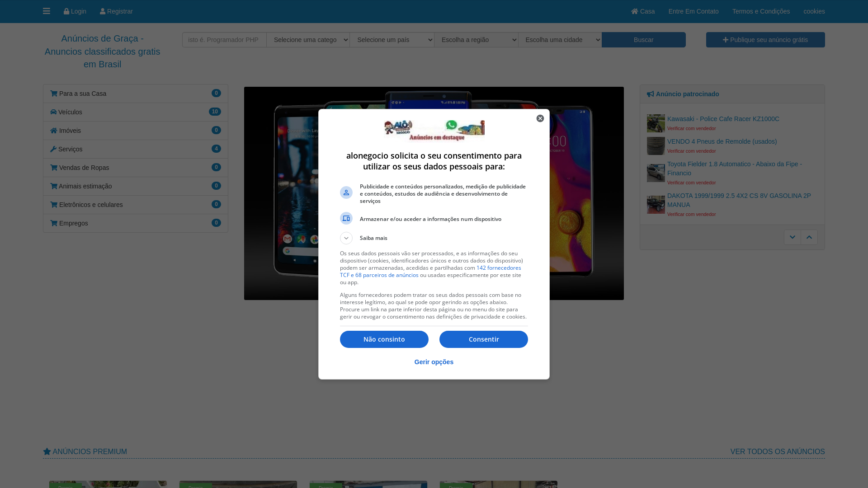Image resolution: width=868 pixels, height=488 pixels.
Task: Click the Kawasaki motorcycle thumbnail
Action: [656, 123]
